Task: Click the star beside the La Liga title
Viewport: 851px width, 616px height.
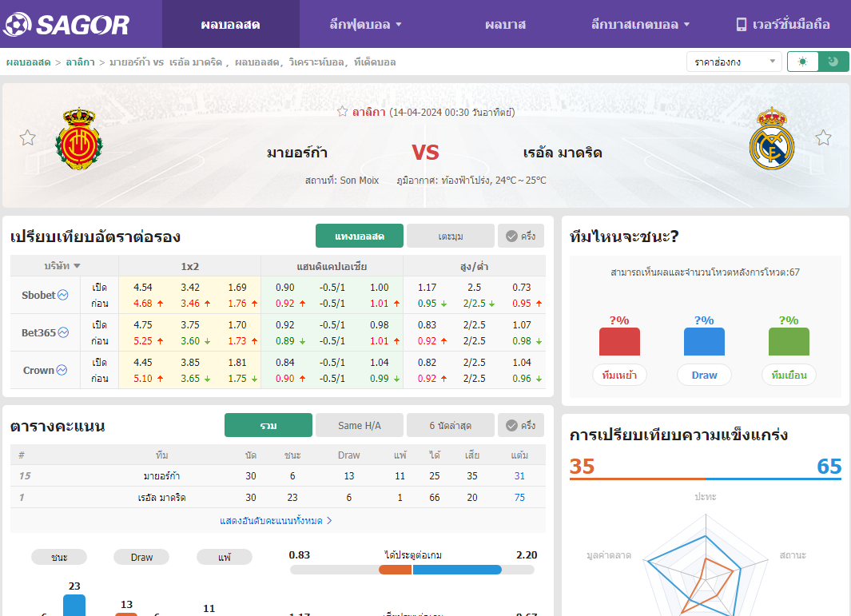Action: coord(343,112)
